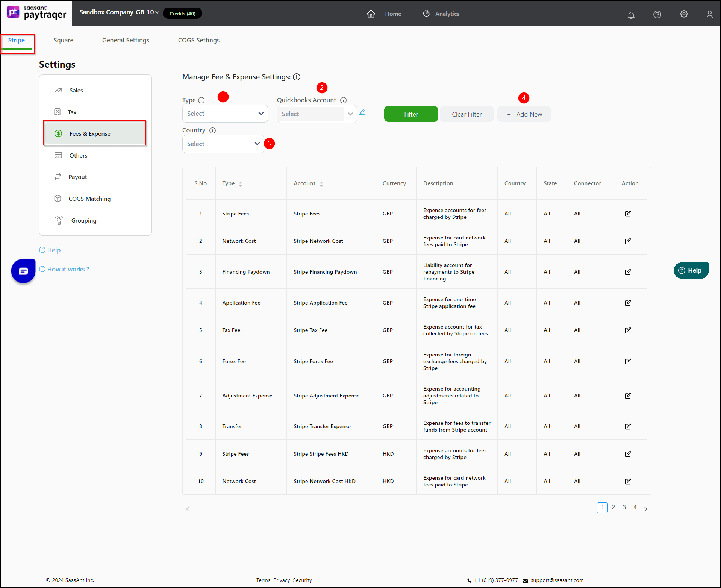Edit the Stripe Stripe Fees HKD row
721x588 pixels.
[628, 454]
